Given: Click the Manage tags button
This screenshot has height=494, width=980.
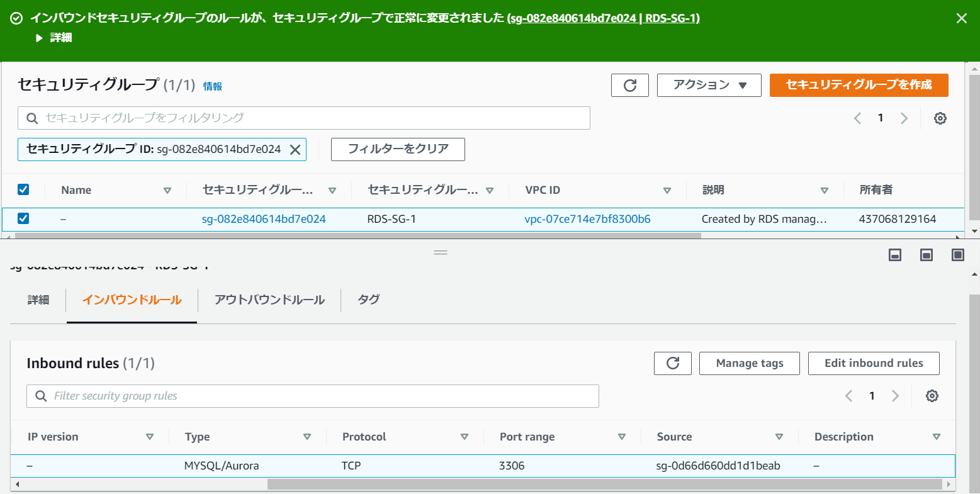Looking at the screenshot, I should click(x=750, y=363).
